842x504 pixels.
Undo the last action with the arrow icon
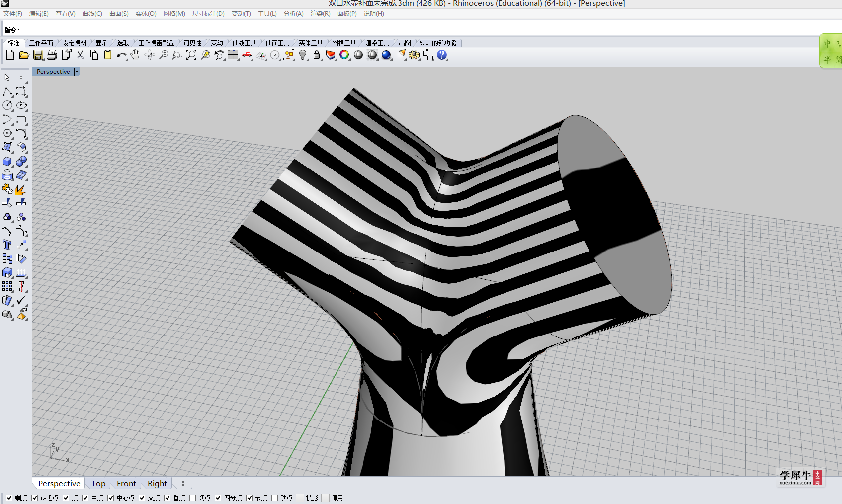tap(122, 55)
